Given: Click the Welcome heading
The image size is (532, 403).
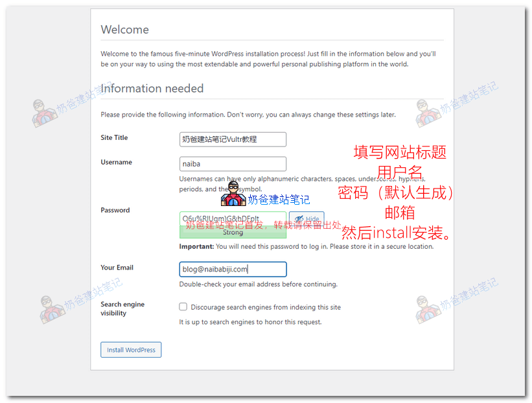Looking at the screenshot, I should click(x=124, y=29).
